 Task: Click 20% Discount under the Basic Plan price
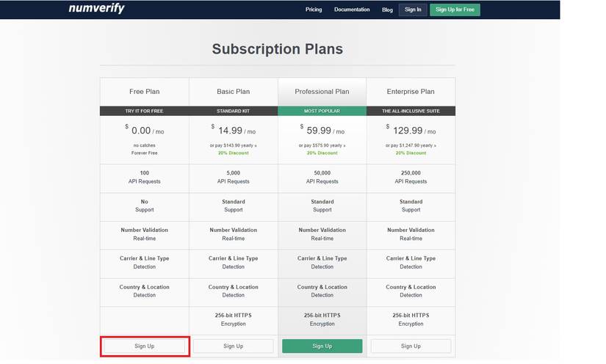click(x=234, y=153)
